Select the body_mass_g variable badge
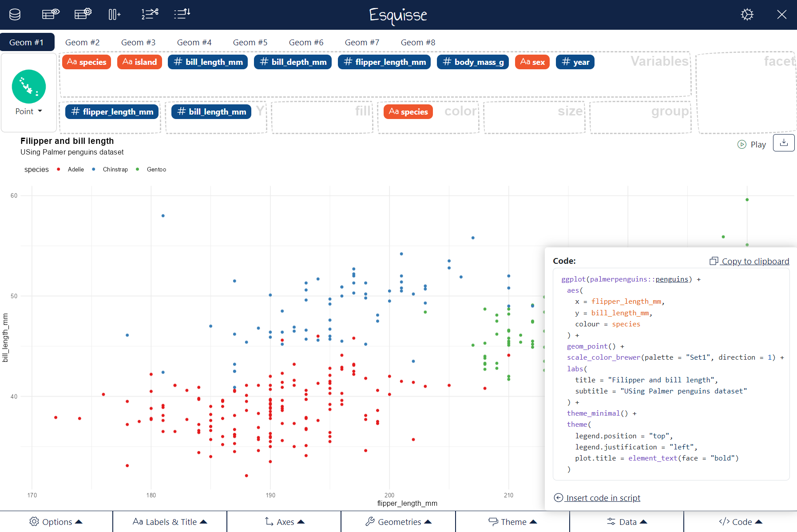The image size is (797, 532). click(473, 62)
